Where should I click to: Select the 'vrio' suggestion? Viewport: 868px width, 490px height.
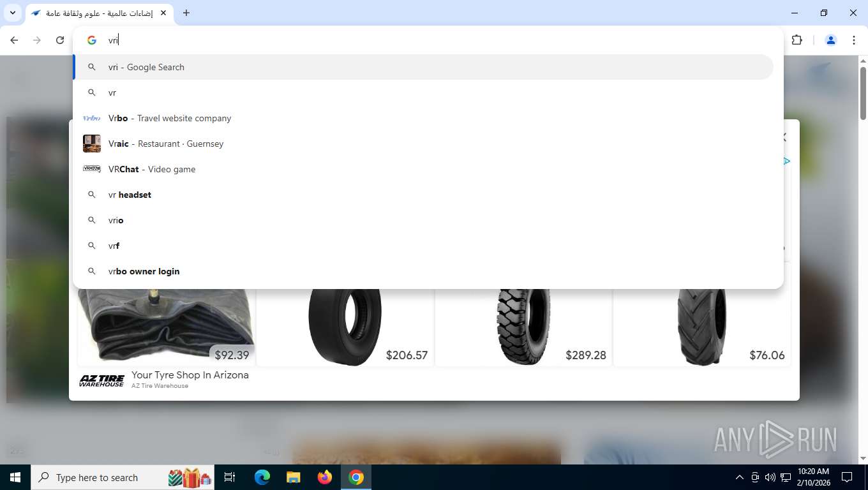pos(423,220)
